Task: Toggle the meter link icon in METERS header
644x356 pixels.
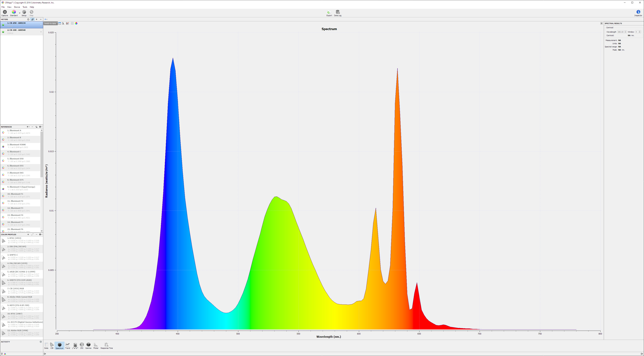Action: (33, 19)
